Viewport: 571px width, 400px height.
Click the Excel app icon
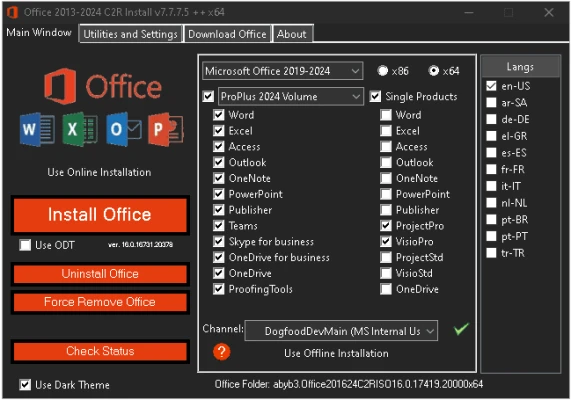tap(80, 129)
